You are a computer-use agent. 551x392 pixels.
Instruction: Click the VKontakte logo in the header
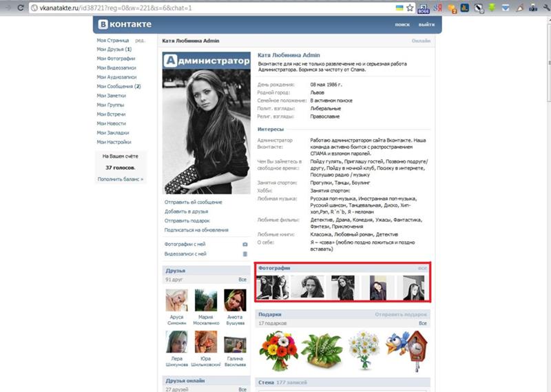coord(125,24)
